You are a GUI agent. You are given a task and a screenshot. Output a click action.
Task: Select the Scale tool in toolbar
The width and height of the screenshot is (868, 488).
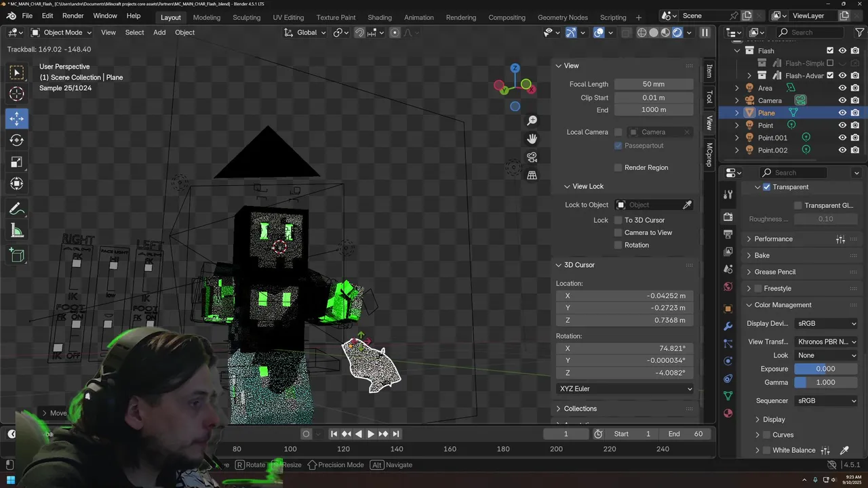click(x=17, y=162)
